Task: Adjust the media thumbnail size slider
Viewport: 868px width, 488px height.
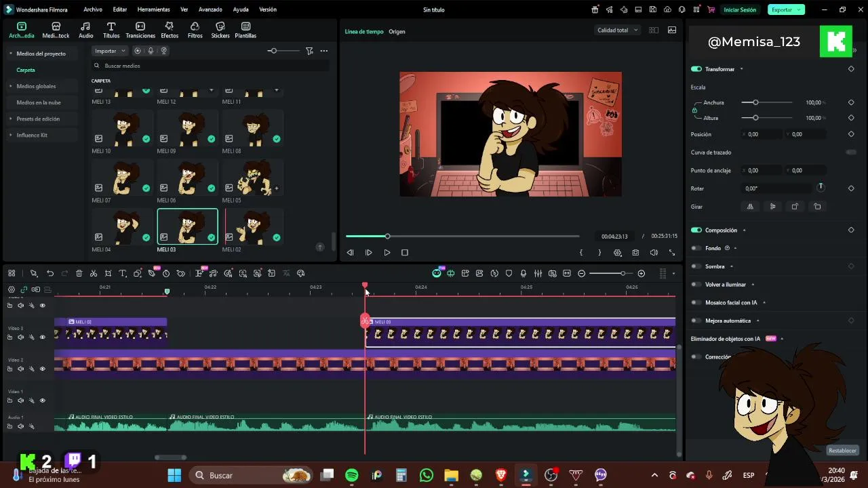Action: pos(283,51)
